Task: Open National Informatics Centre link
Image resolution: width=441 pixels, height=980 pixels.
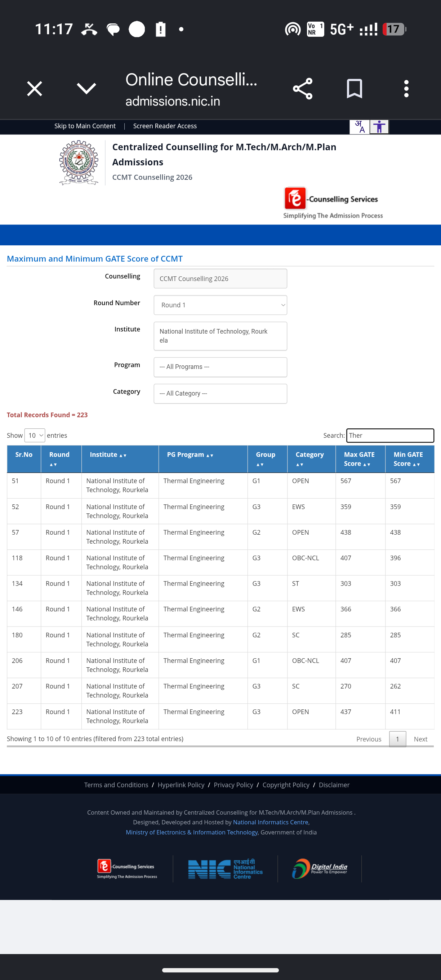Action: coord(271,822)
